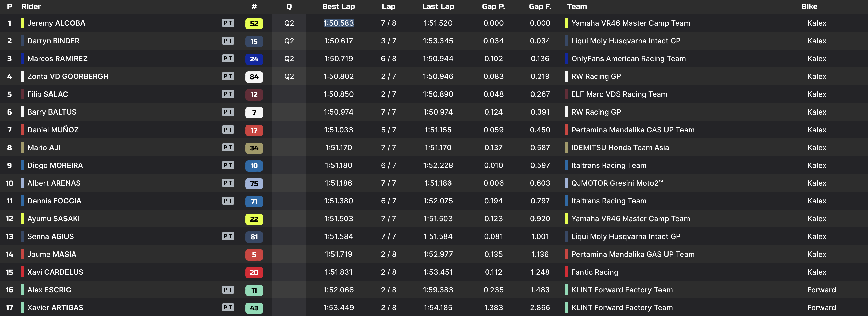The image size is (868, 316).
Task: Click the number 11 badge for Alex Escrig
Action: click(254, 290)
